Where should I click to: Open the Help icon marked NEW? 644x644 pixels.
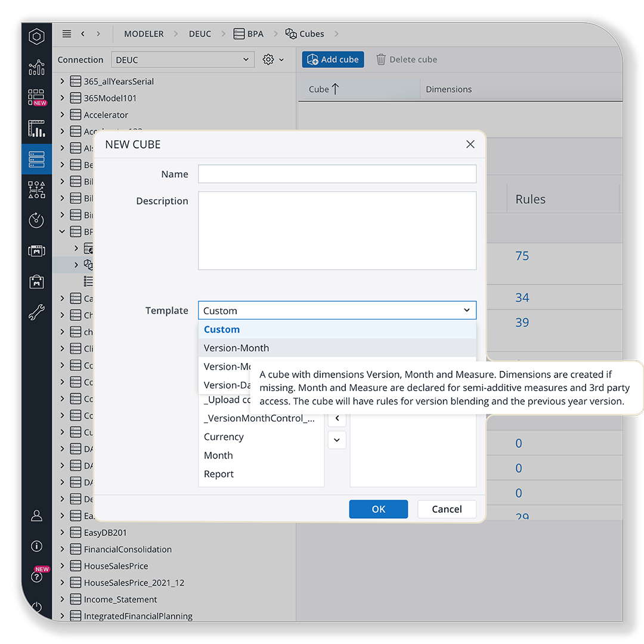[36, 576]
